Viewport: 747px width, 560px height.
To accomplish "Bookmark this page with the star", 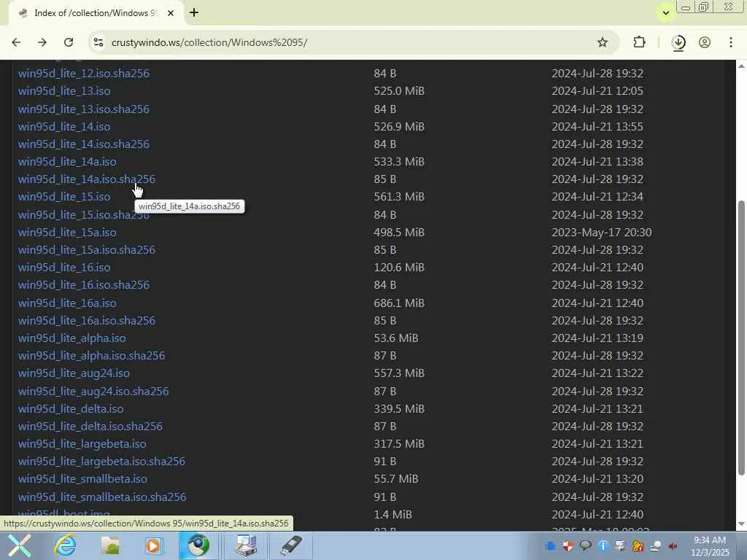I will point(602,42).
